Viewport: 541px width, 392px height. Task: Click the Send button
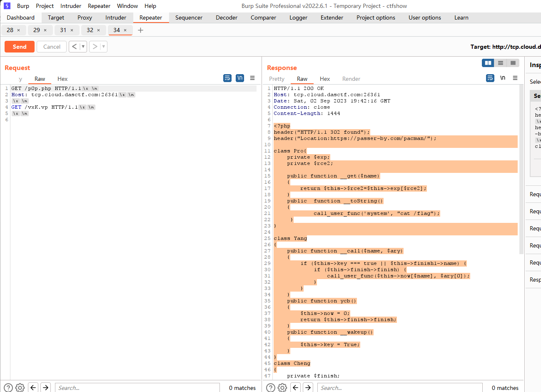pyautogui.click(x=20, y=47)
